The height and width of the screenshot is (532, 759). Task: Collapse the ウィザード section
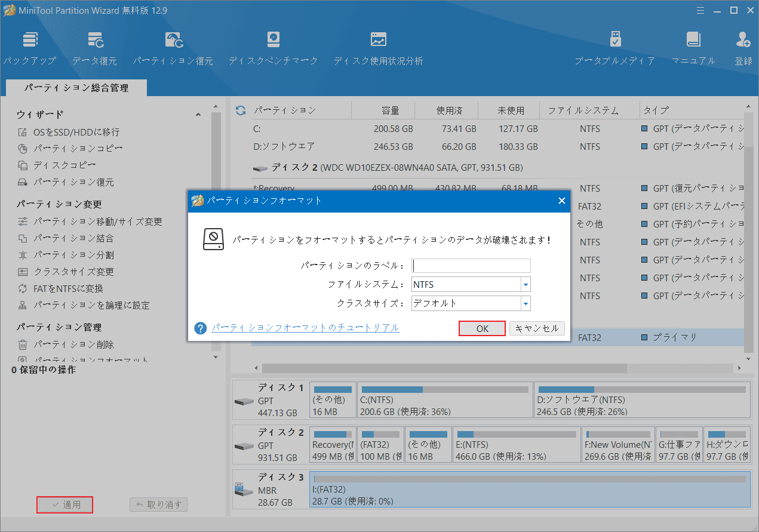pyautogui.click(x=198, y=115)
